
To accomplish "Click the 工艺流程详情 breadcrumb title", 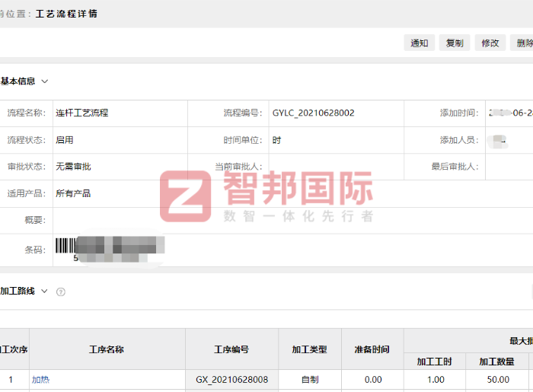I will [x=66, y=14].
